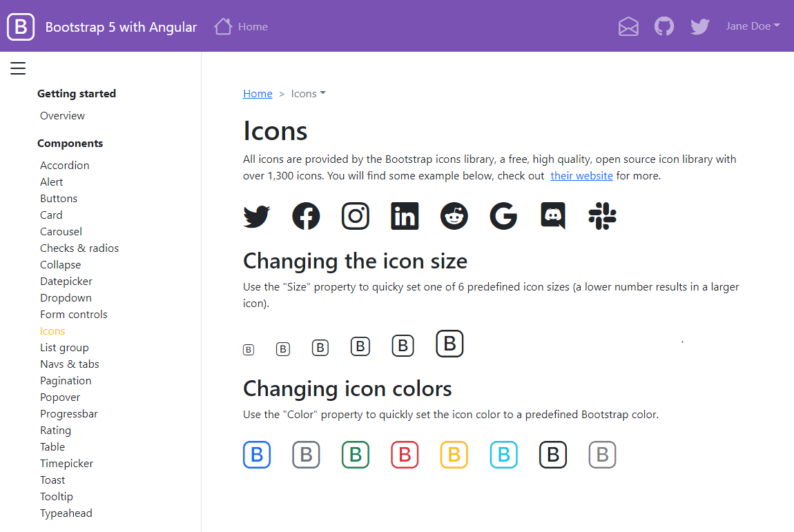
Task: Expand the Icons breadcrumb dropdown
Action: [309, 94]
